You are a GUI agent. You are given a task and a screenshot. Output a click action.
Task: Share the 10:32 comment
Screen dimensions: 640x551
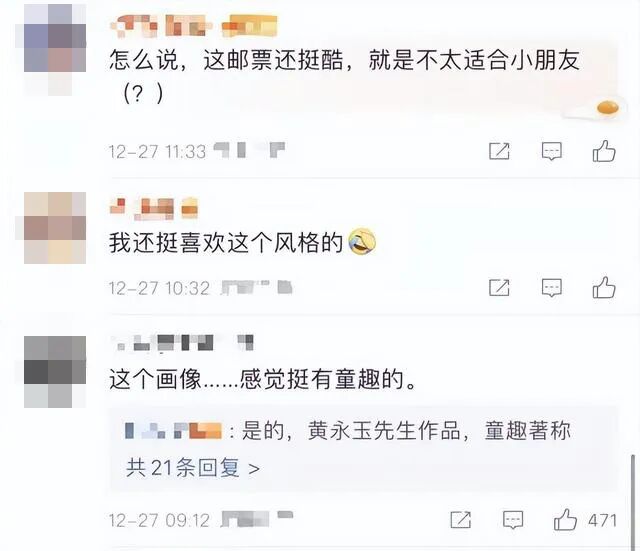click(x=499, y=288)
